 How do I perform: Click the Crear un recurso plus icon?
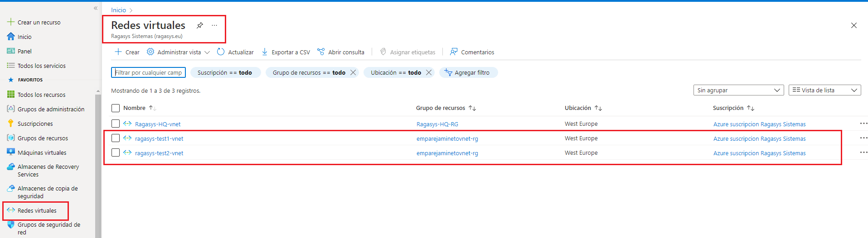(x=11, y=22)
